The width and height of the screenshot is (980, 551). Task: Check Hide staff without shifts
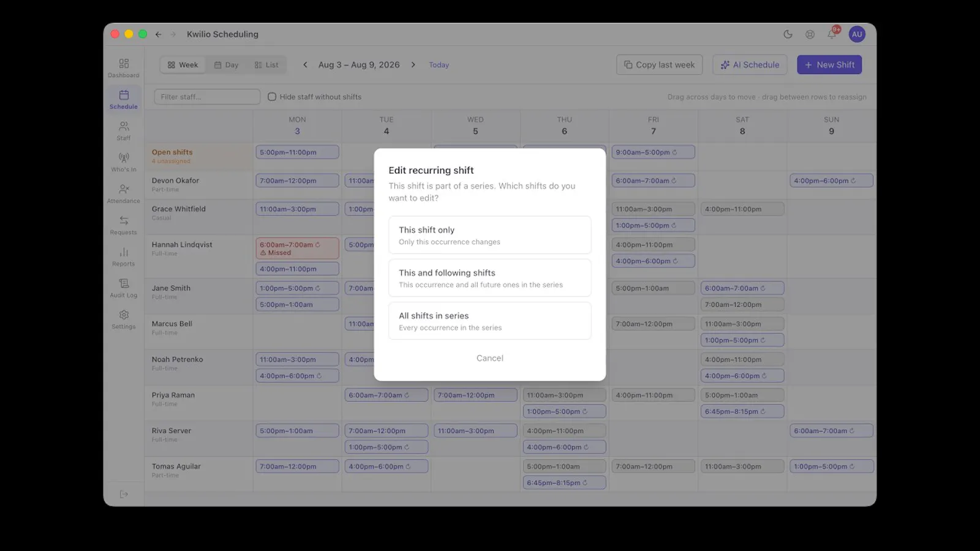coord(272,97)
